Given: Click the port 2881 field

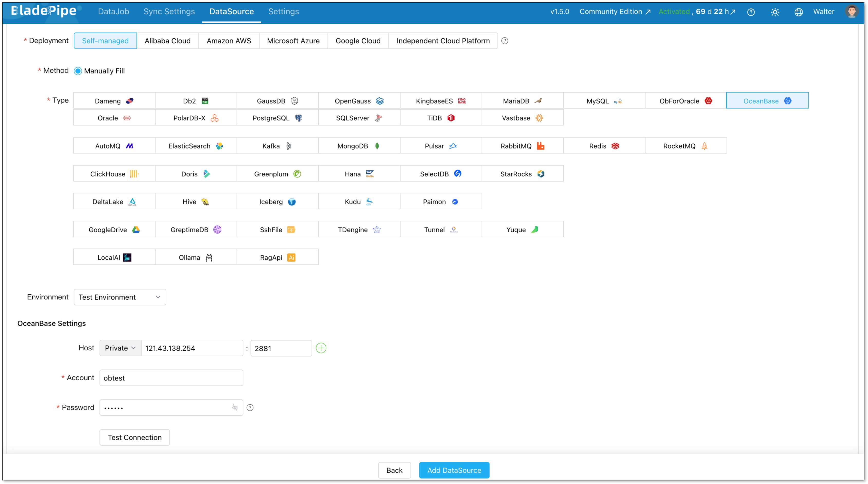Looking at the screenshot, I should click(281, 348).
